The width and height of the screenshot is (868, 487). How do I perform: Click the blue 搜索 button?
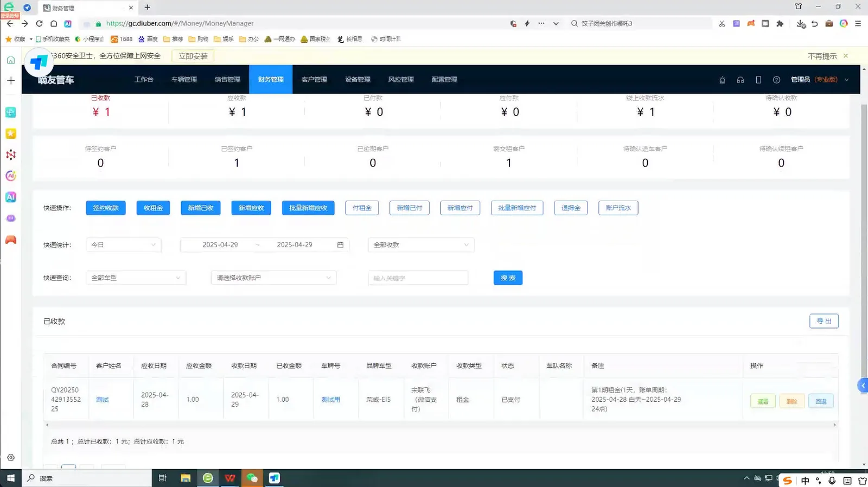pos(508,278)
